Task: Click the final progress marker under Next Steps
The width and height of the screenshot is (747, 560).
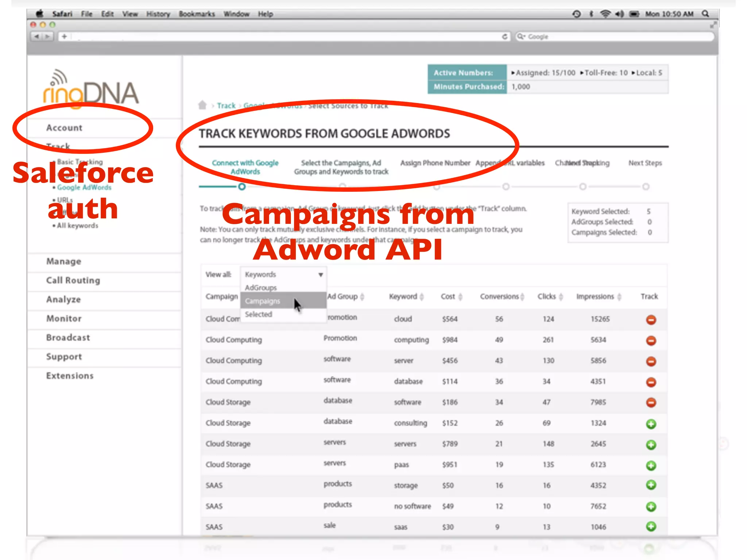Action: click(x=646, y=187)
